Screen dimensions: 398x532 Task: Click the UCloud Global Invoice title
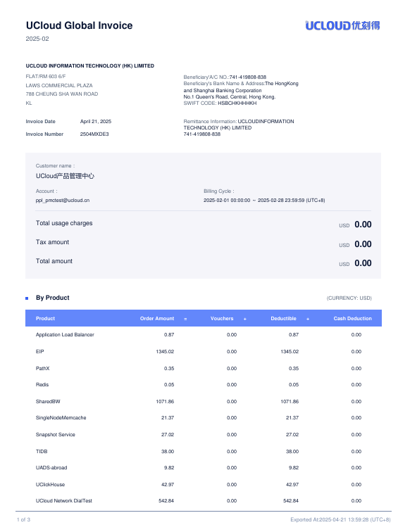click(x=79, y=25)
